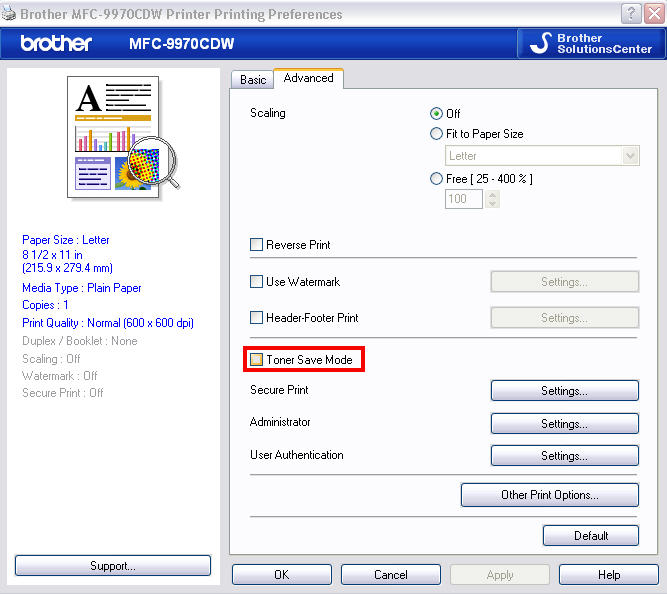Open User Authentication Settings button
The height and width of the screenshot is (594, 667).
(564, 456)
